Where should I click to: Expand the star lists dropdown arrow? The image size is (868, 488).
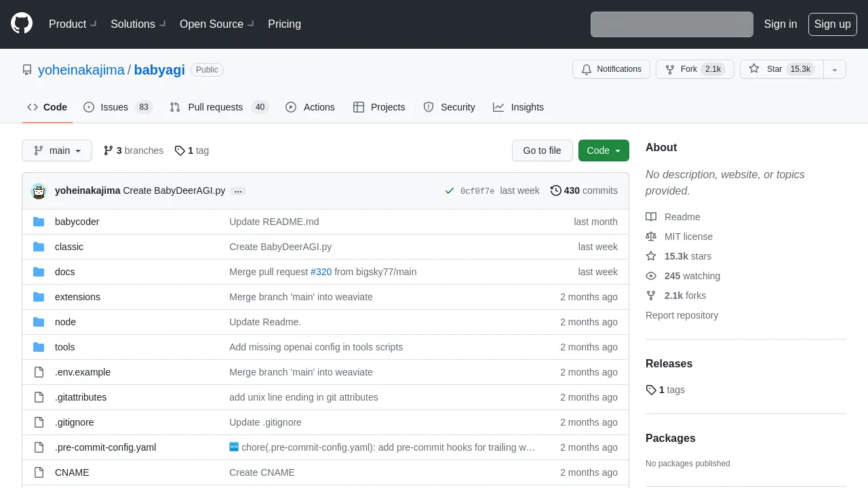click(x=835, y=69)
